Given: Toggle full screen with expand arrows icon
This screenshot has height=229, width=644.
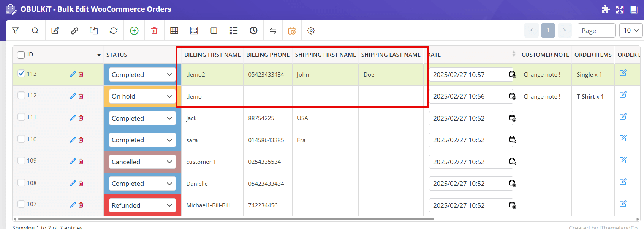Looking at the screenshot, I should [x=620, y=9].
